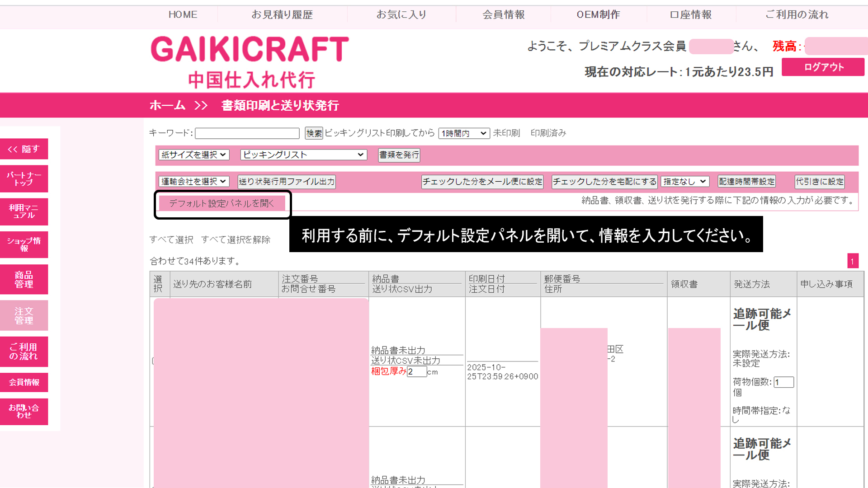
Task: Click 書類を発行 button
Action: pos(399,155)
